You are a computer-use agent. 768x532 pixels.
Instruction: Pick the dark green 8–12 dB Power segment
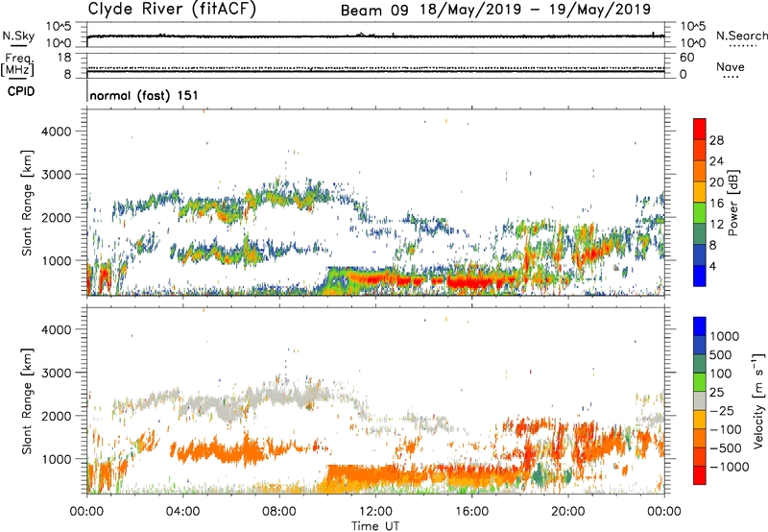pos(700,233)
